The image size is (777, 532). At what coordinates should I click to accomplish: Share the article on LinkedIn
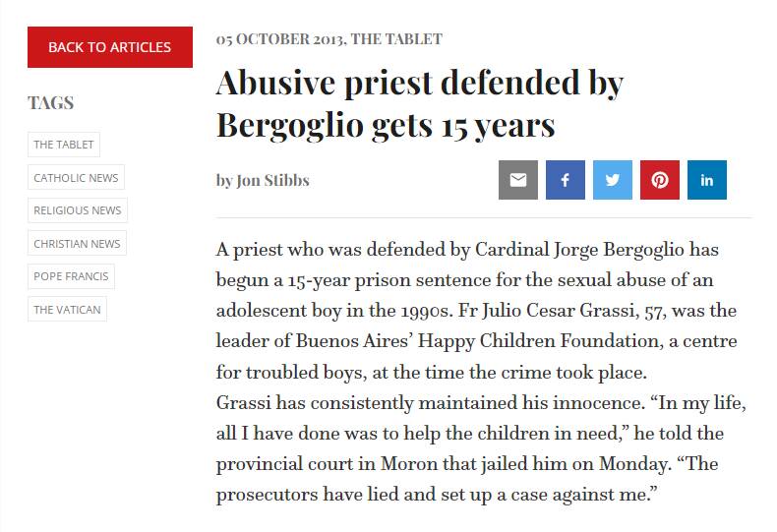(x=707, y=180)
